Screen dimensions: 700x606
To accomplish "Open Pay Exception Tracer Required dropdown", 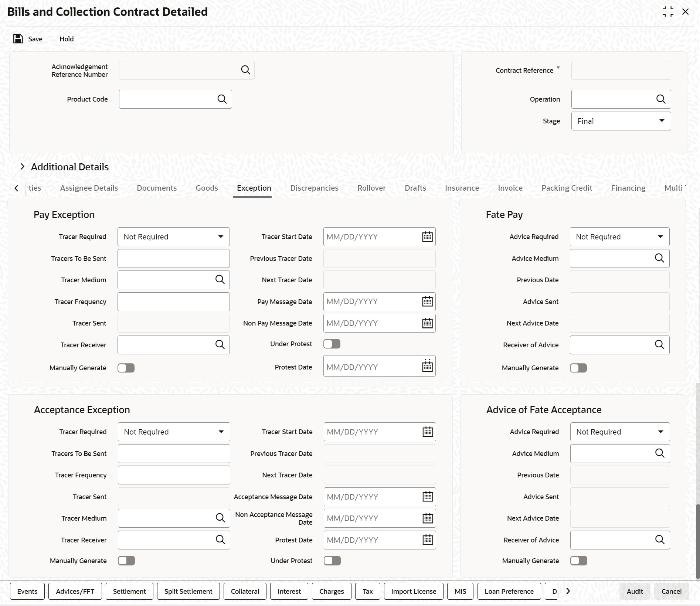I will 174,237.
